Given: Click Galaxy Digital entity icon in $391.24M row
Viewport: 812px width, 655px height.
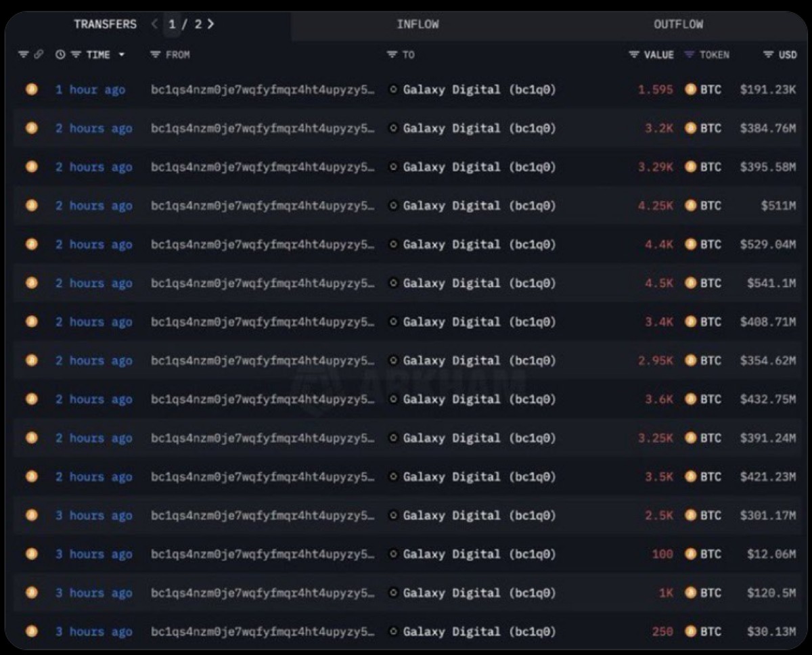Looking at the screenshot, I should pos(393,438).
